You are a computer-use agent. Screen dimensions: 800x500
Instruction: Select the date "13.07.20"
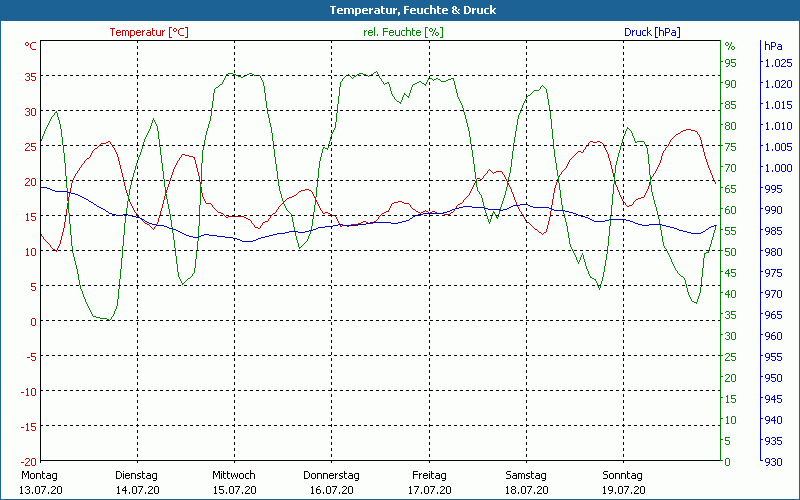click(x=41, y=490)
